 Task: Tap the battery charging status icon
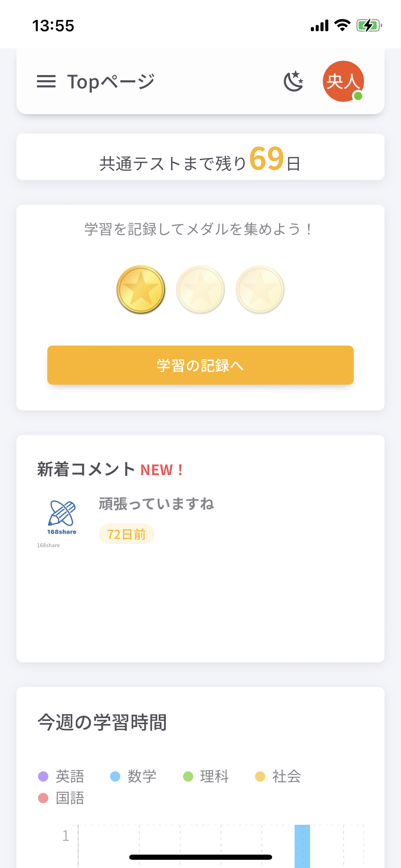click(369, 25)
